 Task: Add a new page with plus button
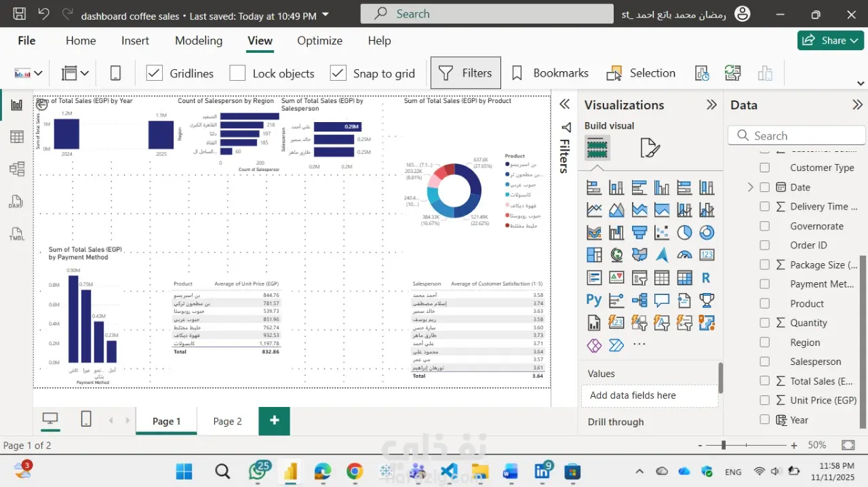coord(274,421)
